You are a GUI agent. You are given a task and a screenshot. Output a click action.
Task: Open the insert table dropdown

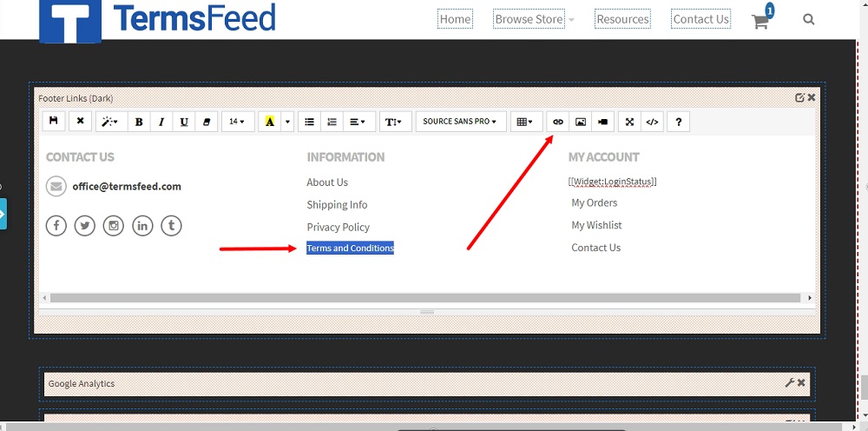[x=525, y=122]
